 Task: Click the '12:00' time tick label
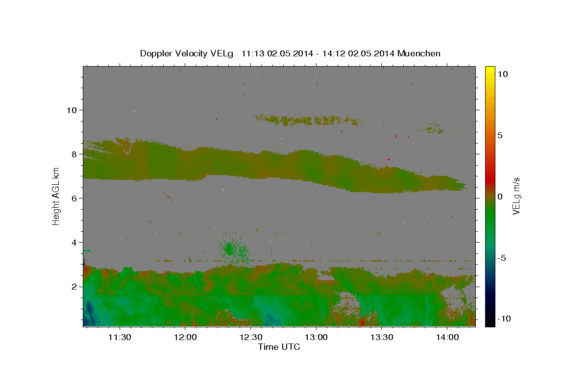coord(185,337)
